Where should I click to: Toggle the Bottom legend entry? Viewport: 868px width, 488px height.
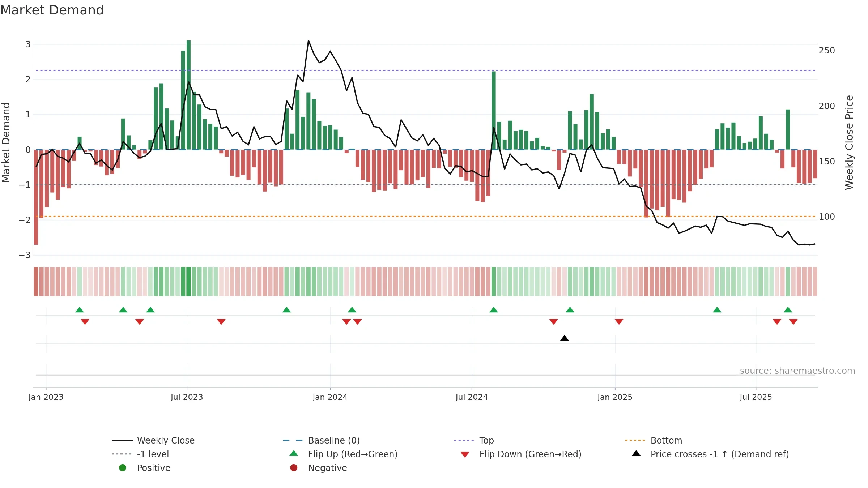[654, 440]
